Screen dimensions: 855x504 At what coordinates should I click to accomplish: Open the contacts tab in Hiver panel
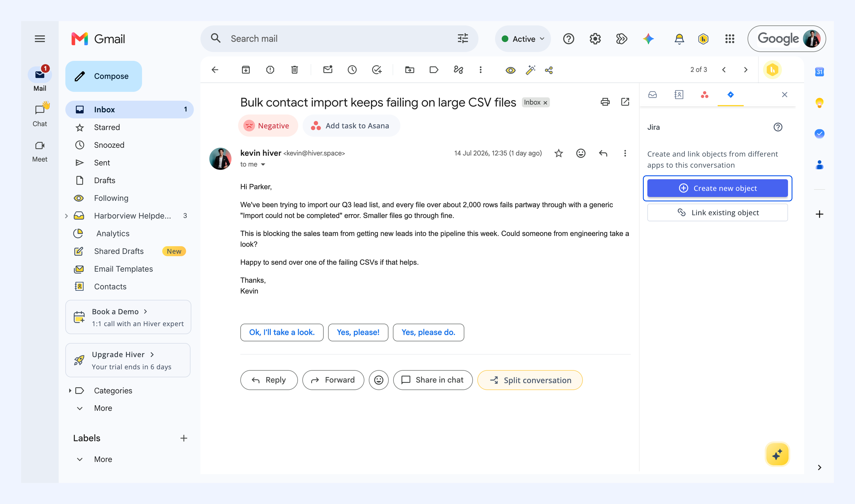tap(679, 95)
